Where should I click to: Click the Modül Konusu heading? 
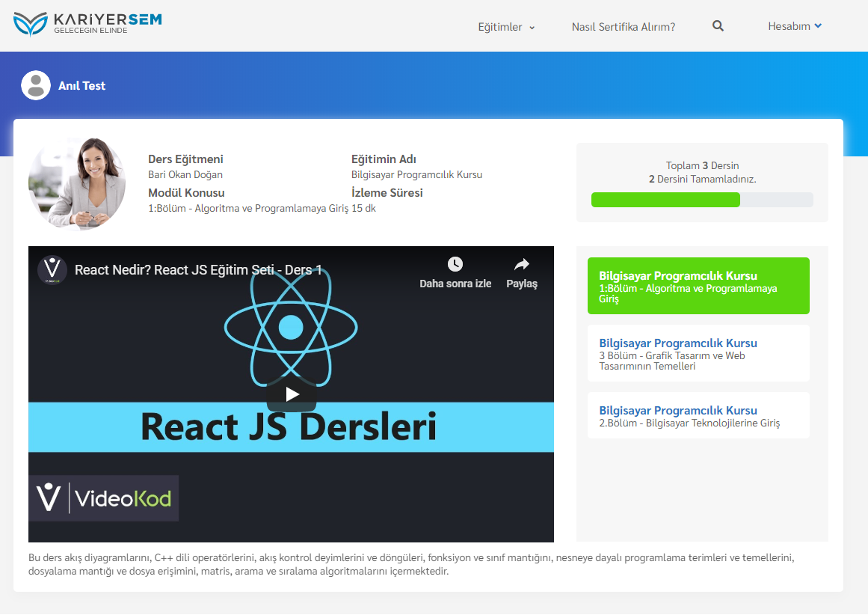186,193
